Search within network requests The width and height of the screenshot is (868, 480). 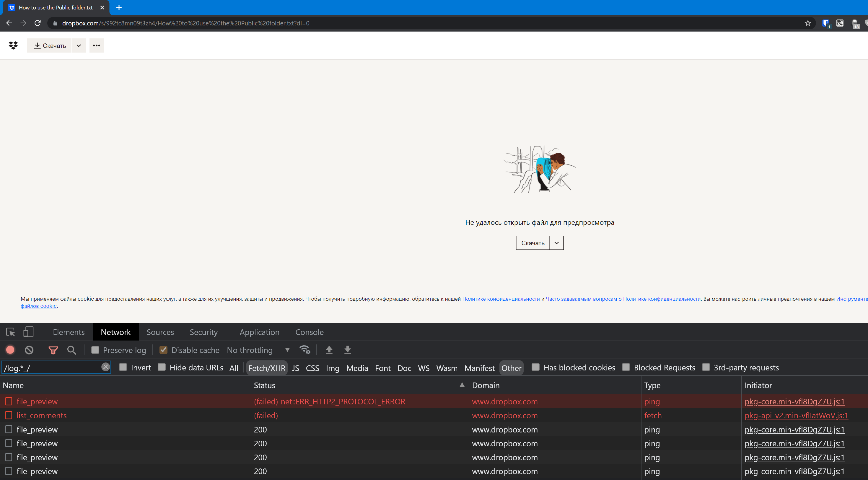point(71,350)
